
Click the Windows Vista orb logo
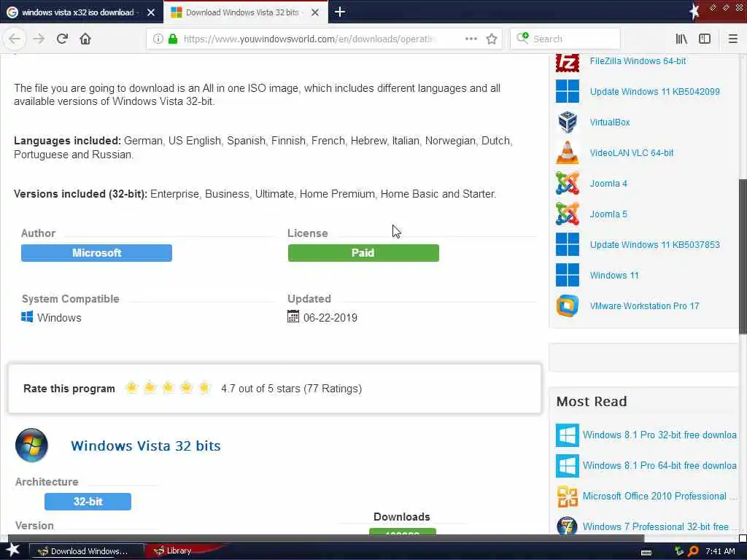[x=31, y=446]
